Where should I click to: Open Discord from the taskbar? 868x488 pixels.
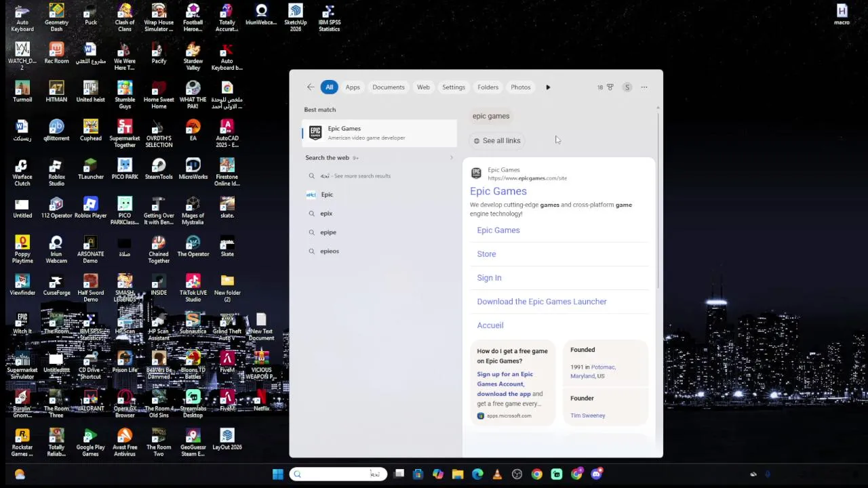coord(596,474)
